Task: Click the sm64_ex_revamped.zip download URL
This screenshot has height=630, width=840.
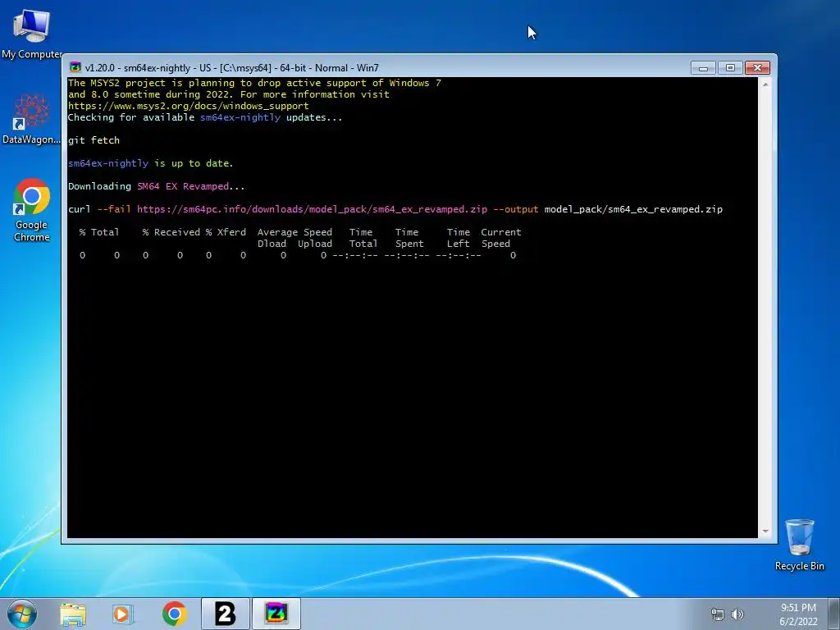Action: tap(312, 209)
